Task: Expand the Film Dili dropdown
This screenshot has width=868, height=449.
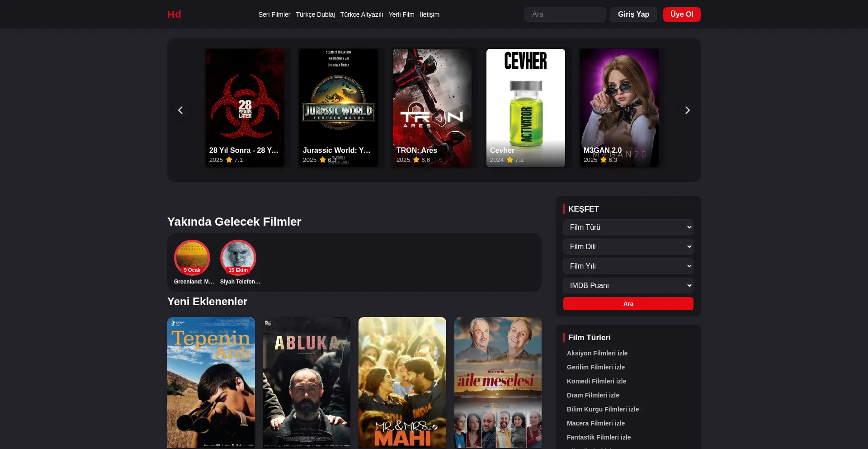Action: click(x=628, y=247)
